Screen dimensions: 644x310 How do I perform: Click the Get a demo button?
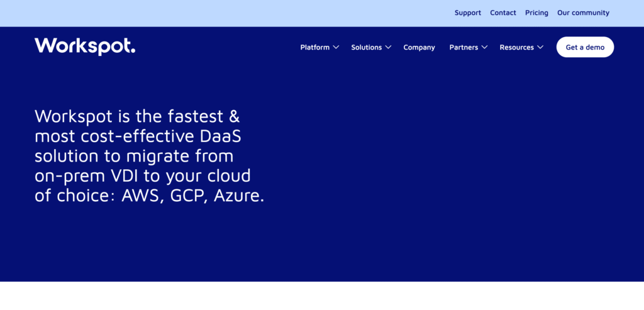pyautogui.click(x=585, y=47)
